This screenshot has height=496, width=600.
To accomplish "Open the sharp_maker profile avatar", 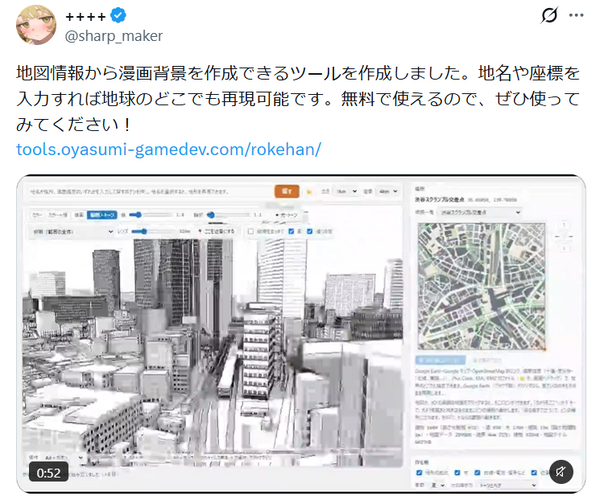I will [x=36, y=25].
